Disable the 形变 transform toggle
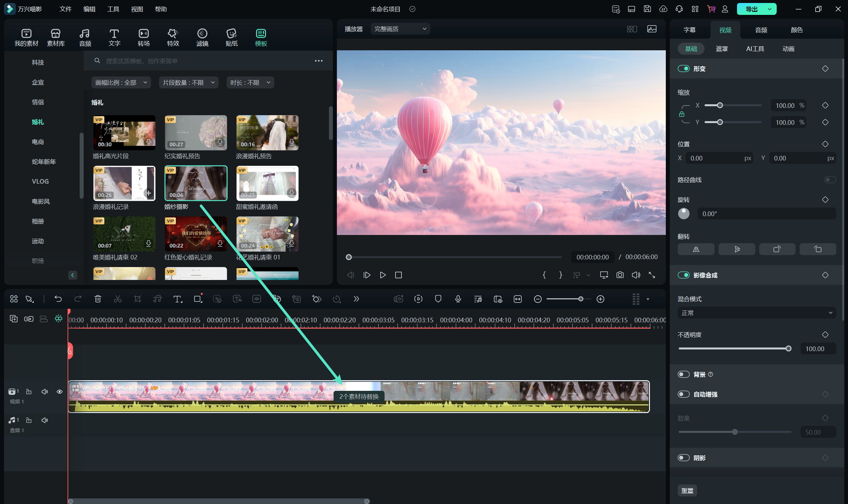 pos(683,69)
